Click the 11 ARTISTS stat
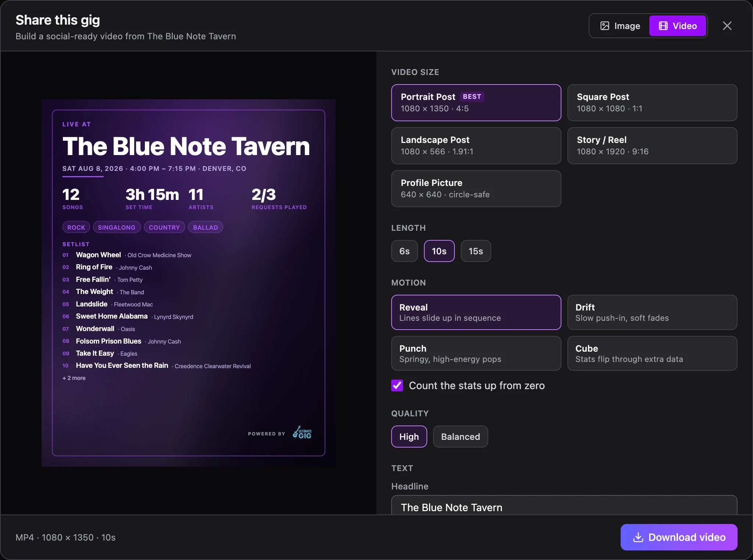The width and height of the screenshot is (753, 560). click(x=201, y=198)
